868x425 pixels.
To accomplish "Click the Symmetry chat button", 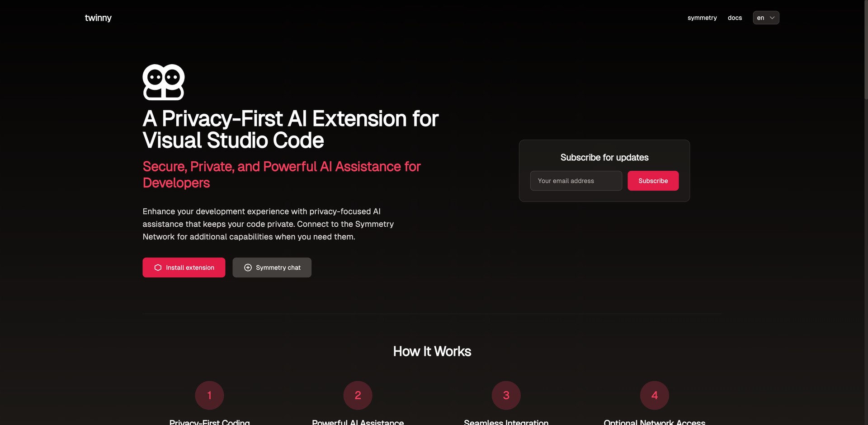I will 272,267.
